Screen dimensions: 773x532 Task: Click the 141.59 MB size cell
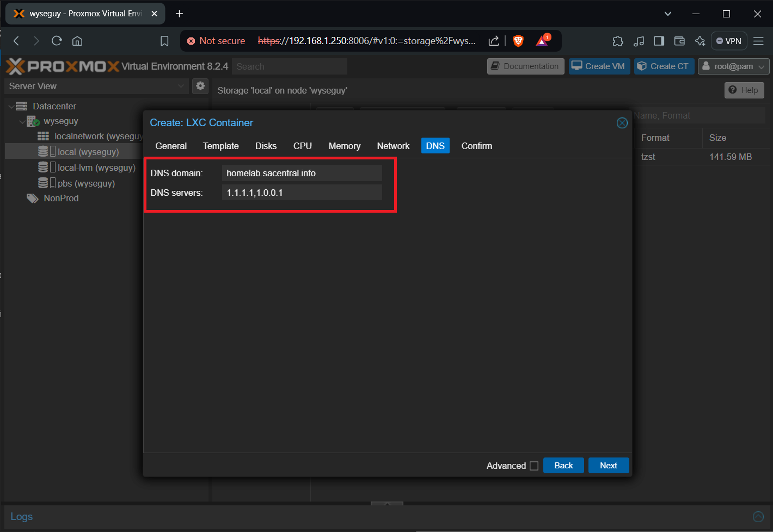[x=730, y=157]
